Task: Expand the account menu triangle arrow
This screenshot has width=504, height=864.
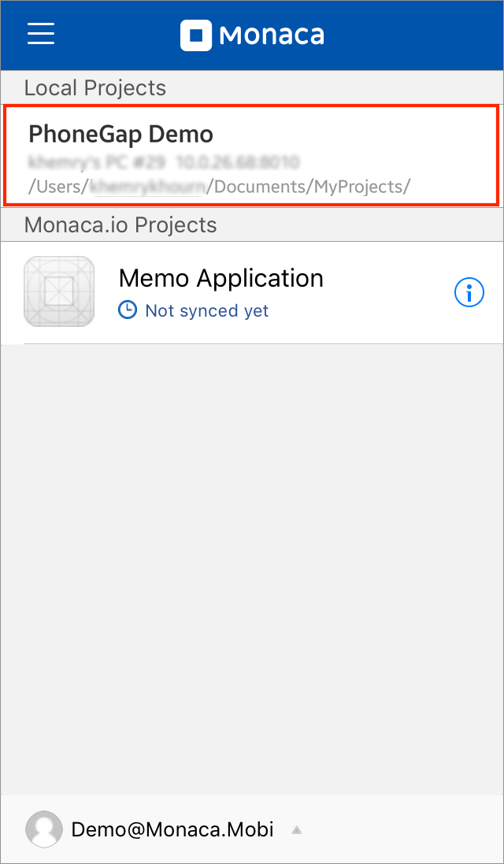Action: click(x=297, y=829)
